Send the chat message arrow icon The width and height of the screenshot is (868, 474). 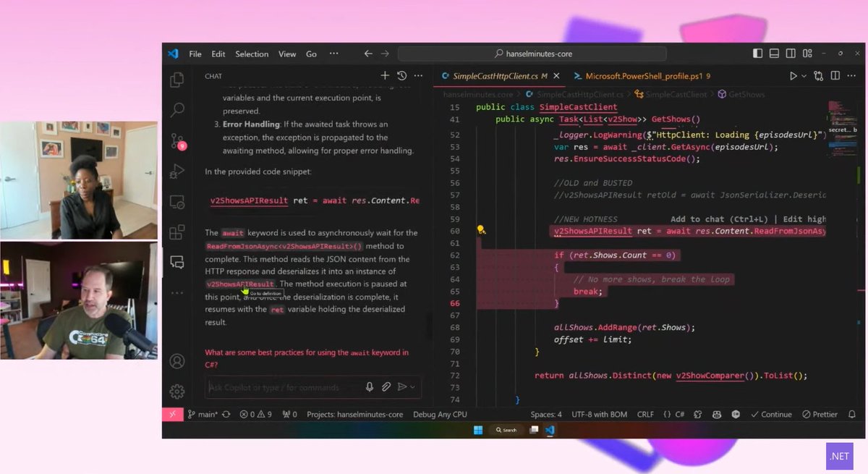pos(403,387)
